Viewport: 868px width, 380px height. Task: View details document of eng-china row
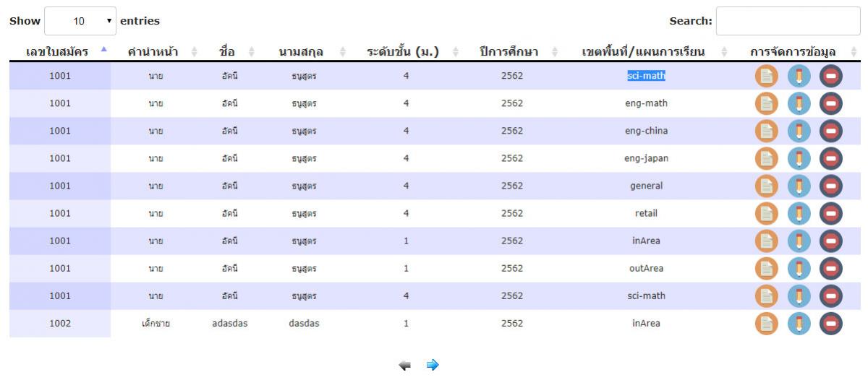(x=767, y=131)
